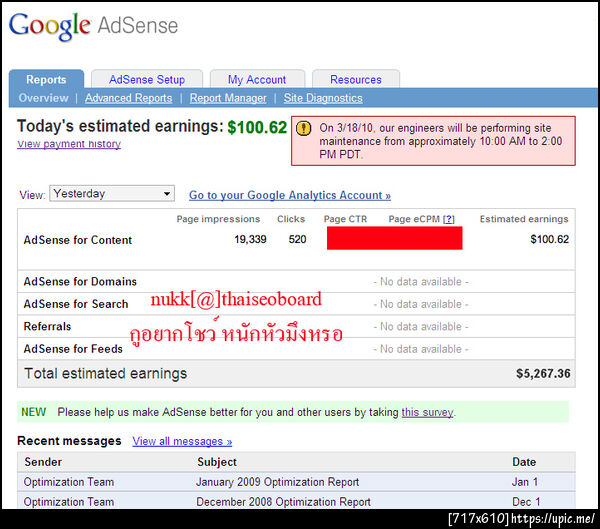Click the Dec 1 message date

[x=526, y=502]
